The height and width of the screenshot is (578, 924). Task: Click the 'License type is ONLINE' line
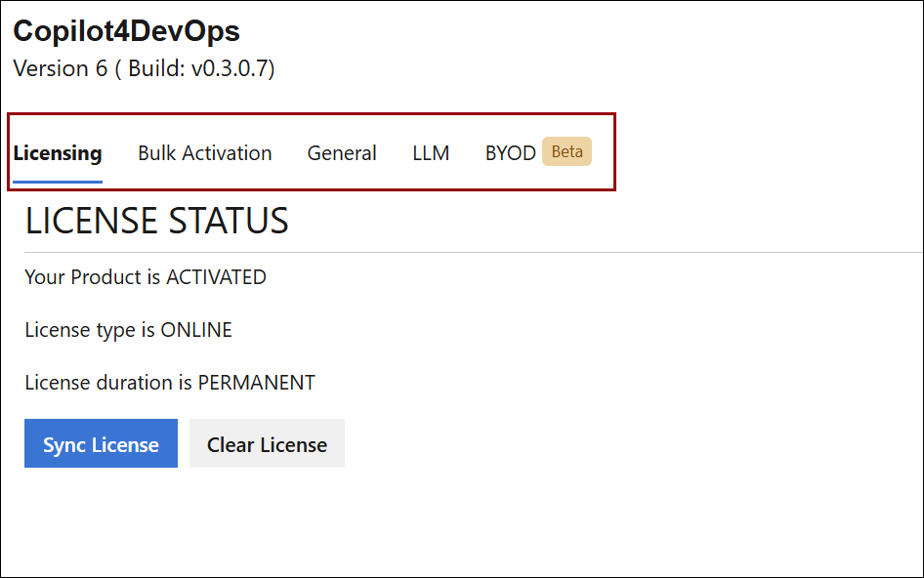(x=129, y=330)
